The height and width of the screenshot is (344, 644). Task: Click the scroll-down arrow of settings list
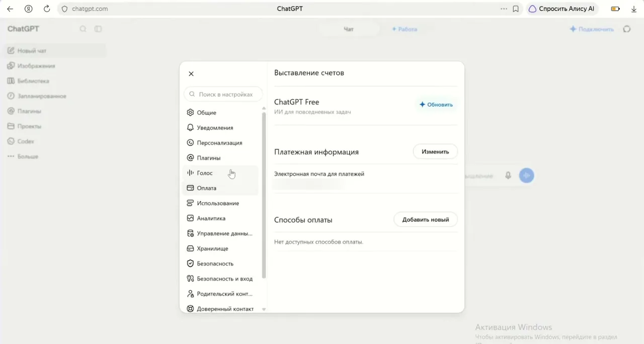pos(264,309)
